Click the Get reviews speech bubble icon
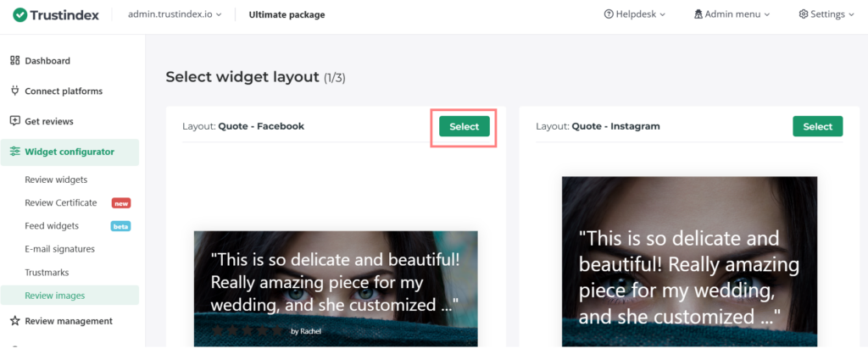The width and height of the screenshot is (868, 354). coord(14,121)
